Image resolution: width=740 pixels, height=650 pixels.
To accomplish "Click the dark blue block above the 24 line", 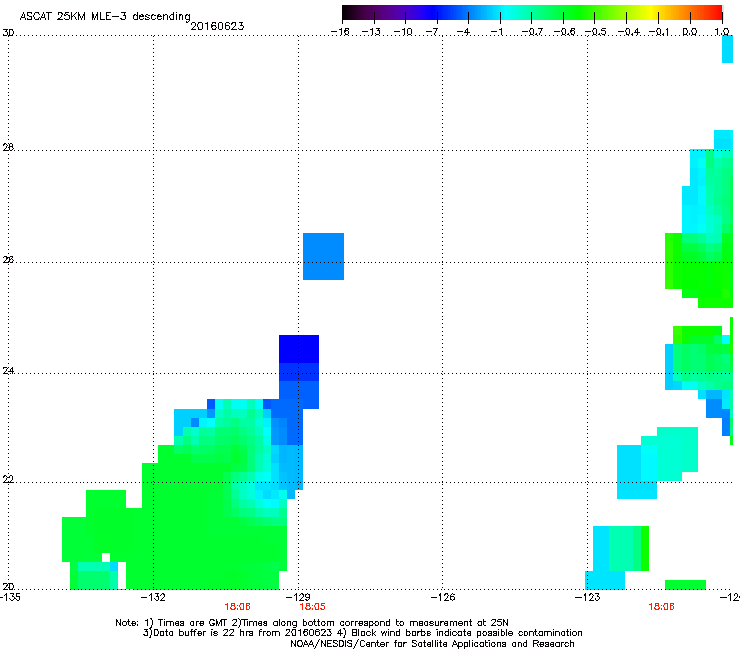I will click(x=299, y=349).
